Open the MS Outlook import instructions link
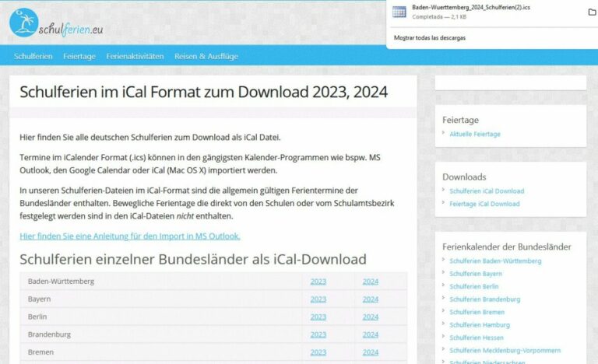Screen dimensions: 598x364 [130, 236]
